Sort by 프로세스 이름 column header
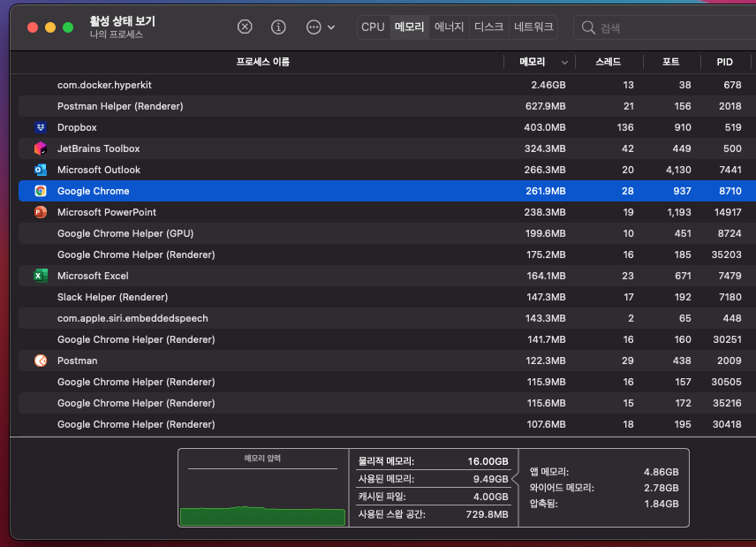The height and width of the screenshot is (547, 756). point(263,62)
